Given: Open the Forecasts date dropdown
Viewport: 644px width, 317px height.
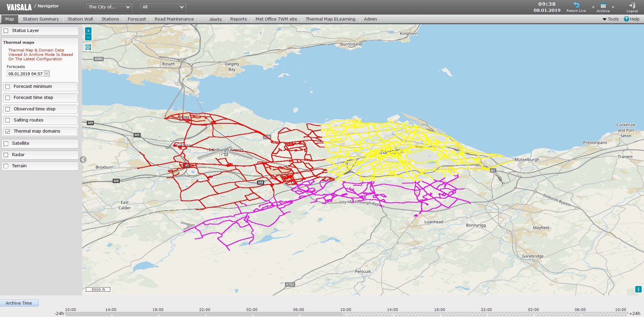Looking at the screenshot, I should (46, 73).
